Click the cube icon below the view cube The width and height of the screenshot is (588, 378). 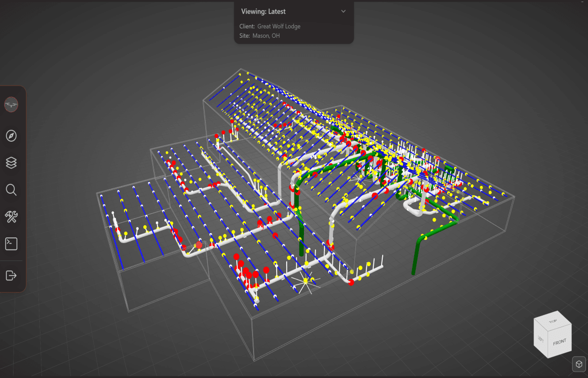click(x=579, y=364)
